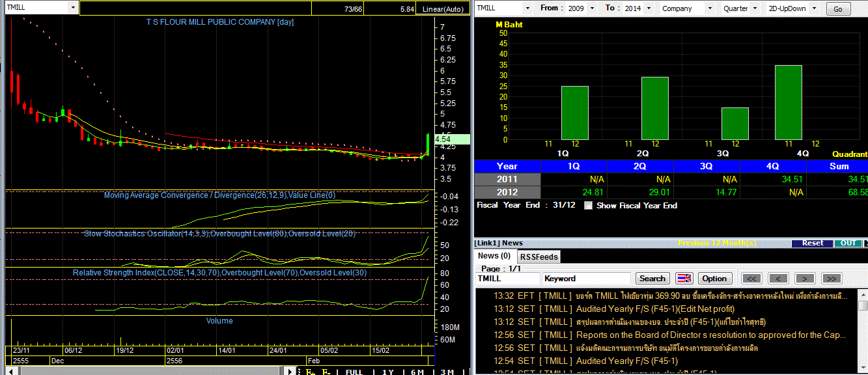
Task: Click the OUT button in news header
Action: click(x=848, y=243)
